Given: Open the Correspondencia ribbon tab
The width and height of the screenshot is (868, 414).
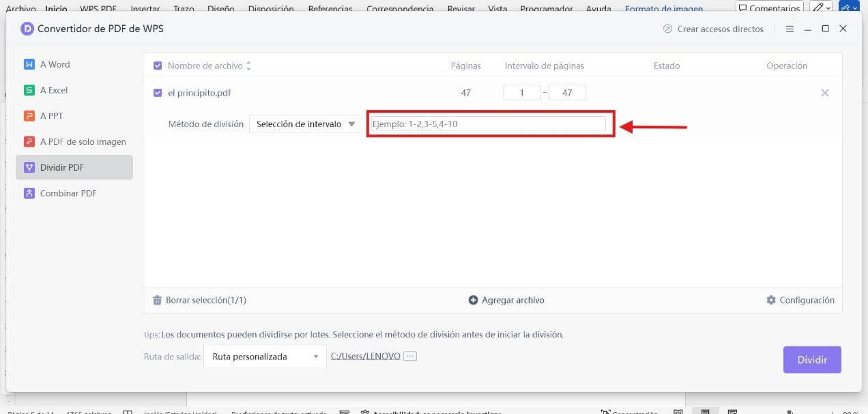Looking at the screenshot, I should 400,9.
